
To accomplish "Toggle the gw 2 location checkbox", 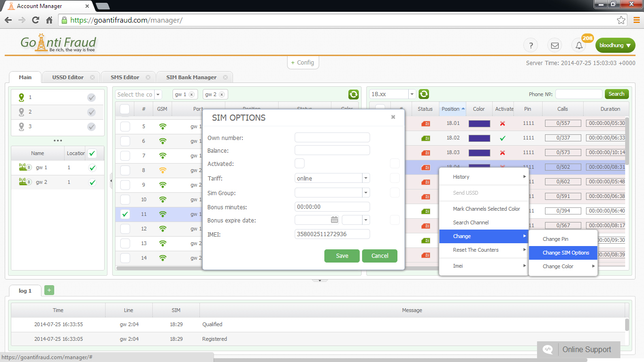I will (x=92, y=182).
